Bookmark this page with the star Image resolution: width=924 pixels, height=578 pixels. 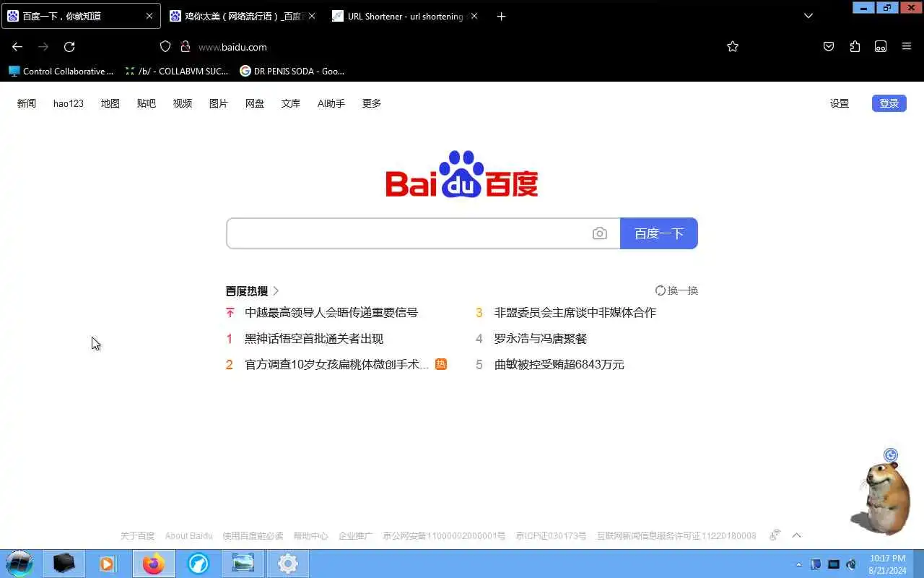[x=733, y=47]
